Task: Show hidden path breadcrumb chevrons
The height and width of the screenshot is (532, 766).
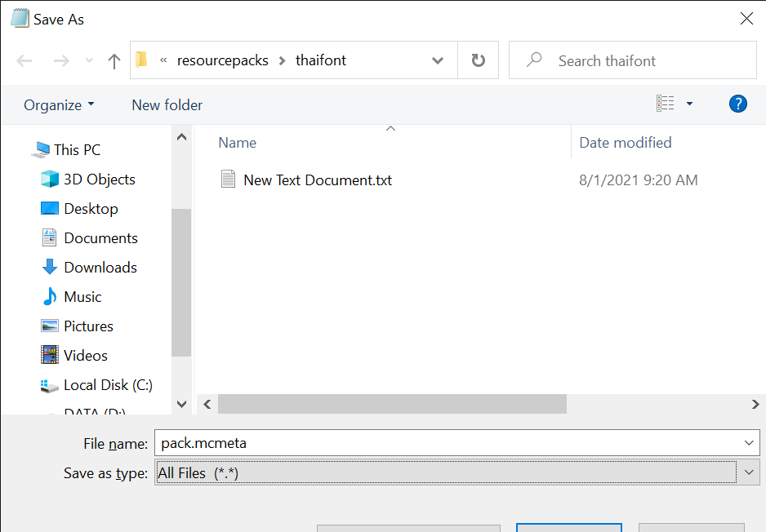Action: tap(163, 60)
